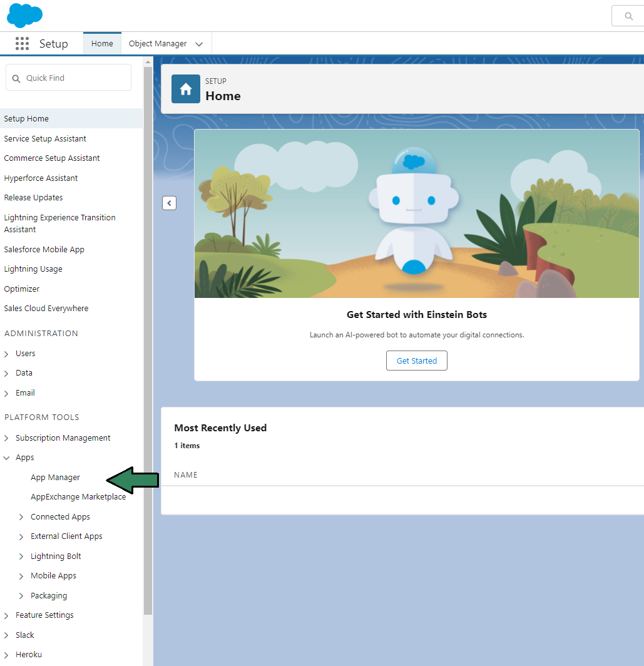Open Hyperforce Assistant

click(x=41, y=178)
